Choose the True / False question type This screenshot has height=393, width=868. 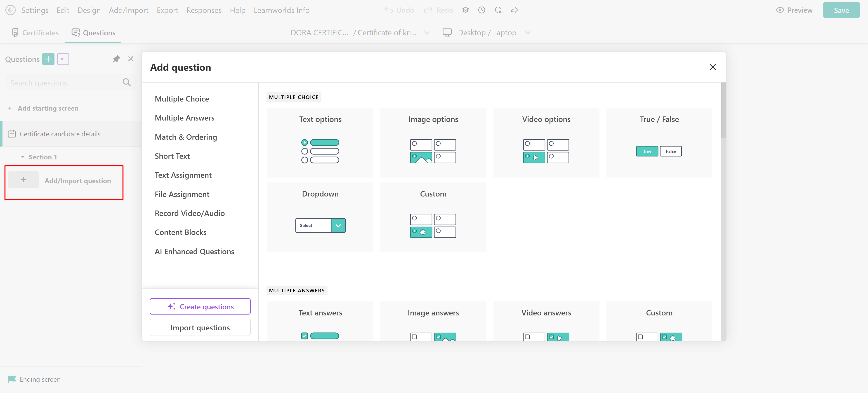(659, 143)
